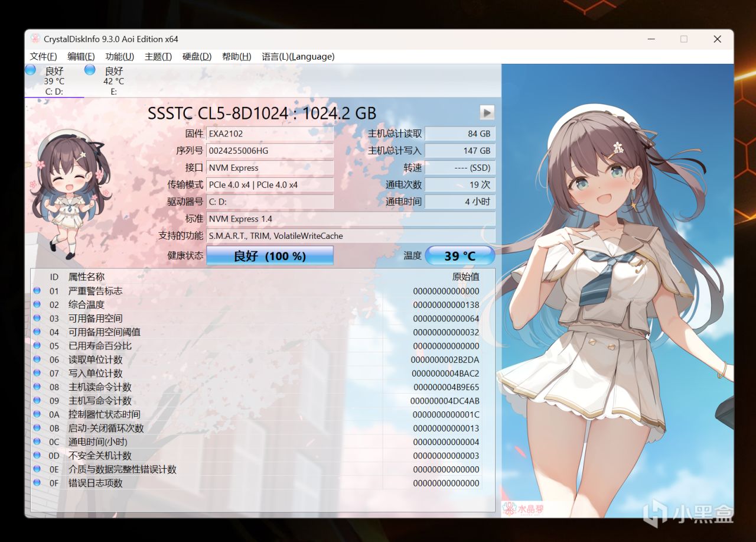Click the CrystalDiskInfo app icon in title bar
The height and width of the screenshot is (542, 756).
[35, 39]
